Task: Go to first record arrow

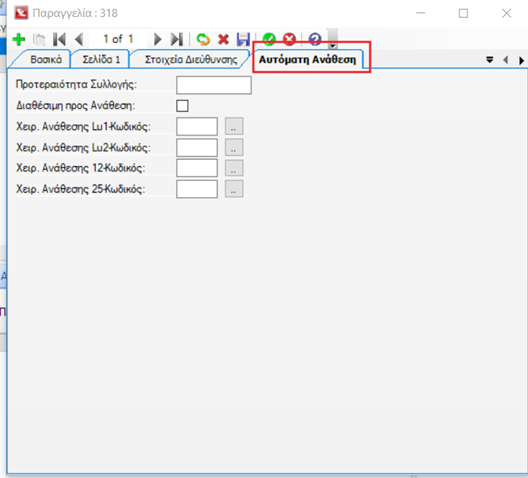Action: click(59, 39)
